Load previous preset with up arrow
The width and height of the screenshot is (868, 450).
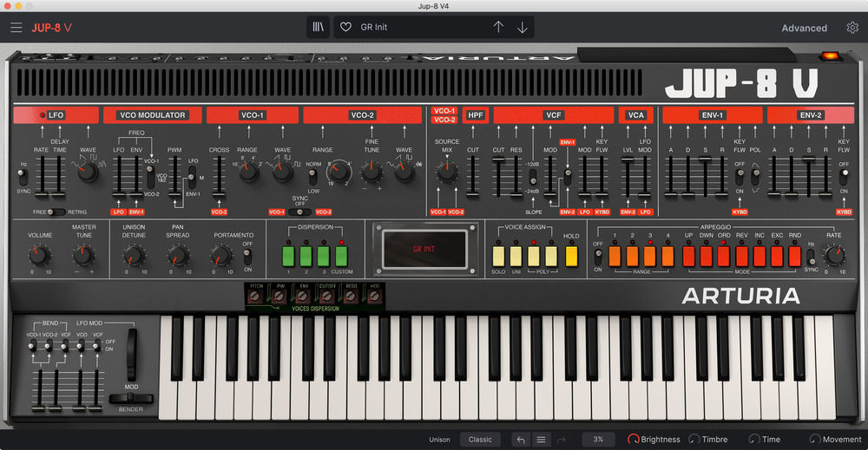point(498,27)
